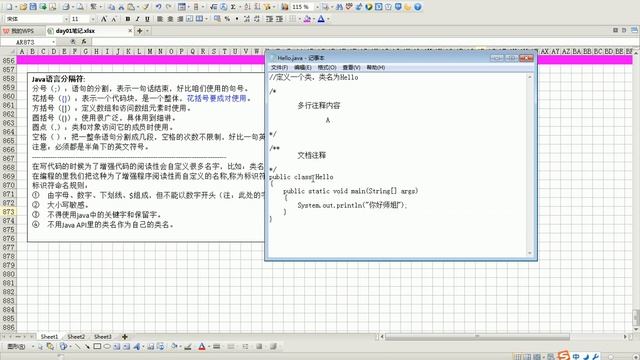Open the font size dropdown showing 11
640x360 pixels.
pyautogui.click(x=93, y=19)
